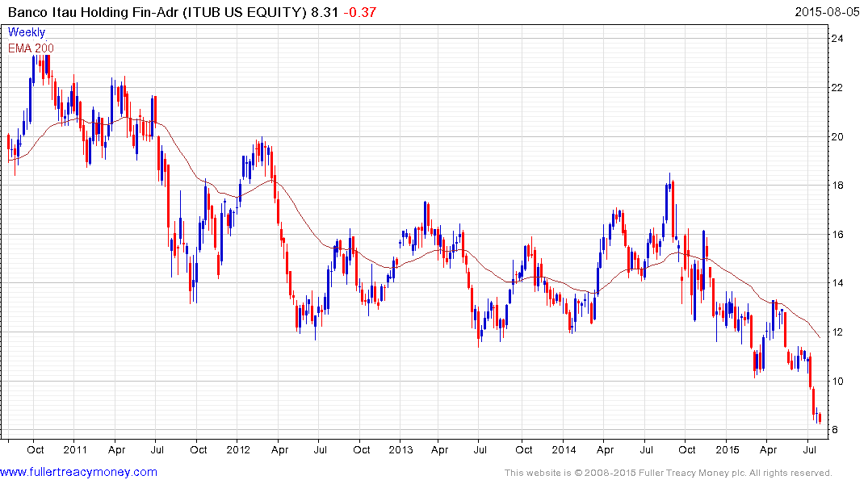Click the 2013 x-axis label
The image size is (868, 484).
400,449
